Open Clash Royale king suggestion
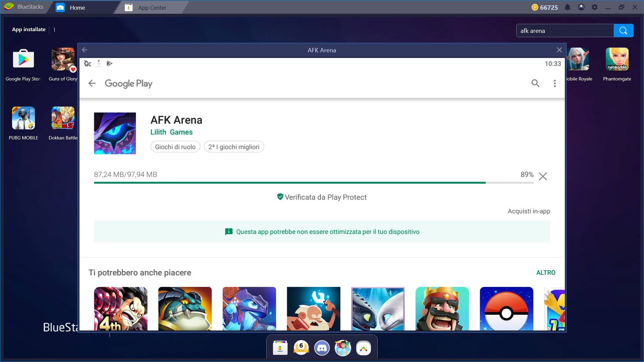The height and width of the screenshot is (362, 644). (442, 309)
